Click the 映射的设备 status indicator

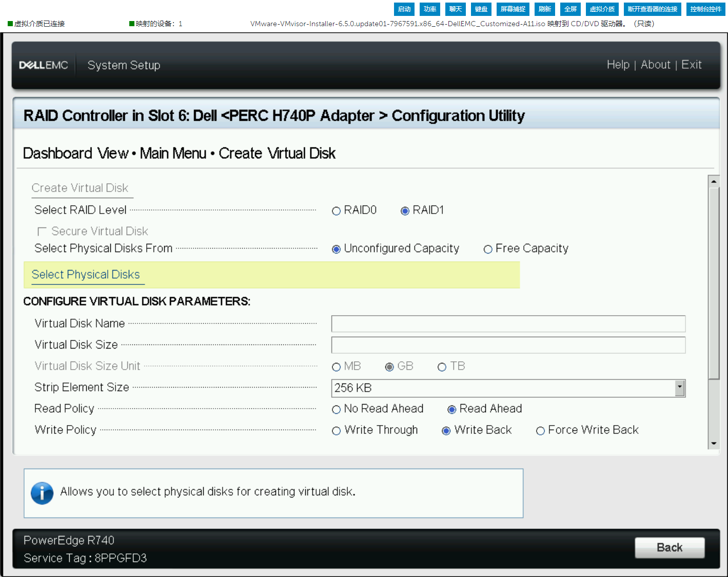(156, 24)
